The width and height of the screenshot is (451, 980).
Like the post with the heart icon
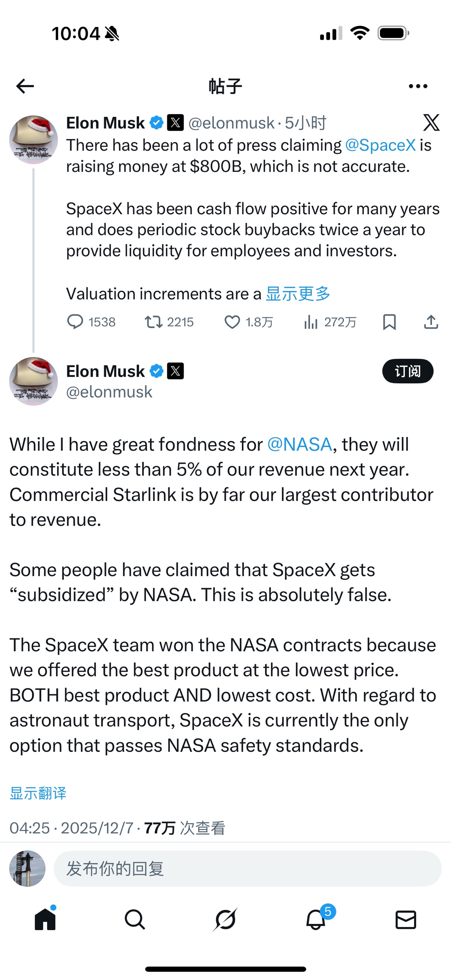(x=232, y=322)
